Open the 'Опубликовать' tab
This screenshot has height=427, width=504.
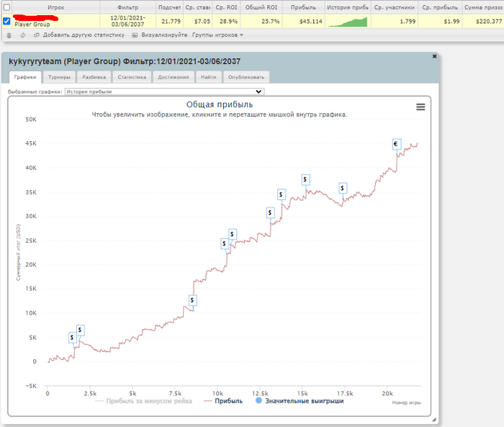click(x=246, y=77)
